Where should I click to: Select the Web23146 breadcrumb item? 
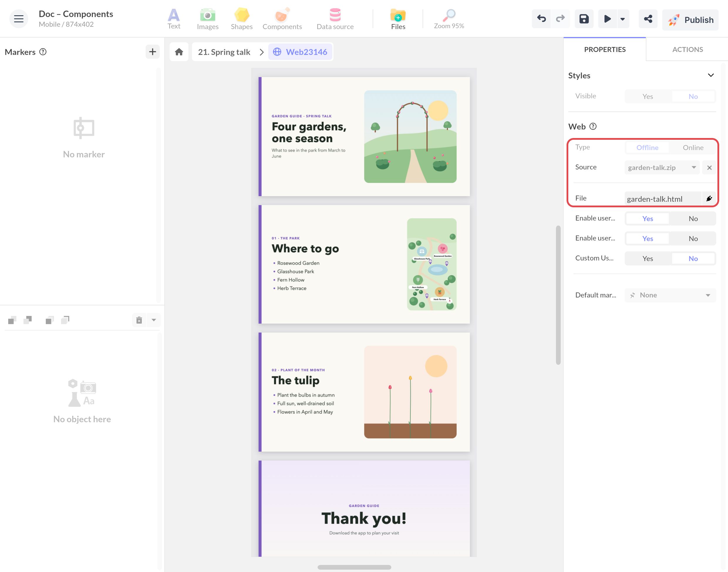(x=300, y=52)
